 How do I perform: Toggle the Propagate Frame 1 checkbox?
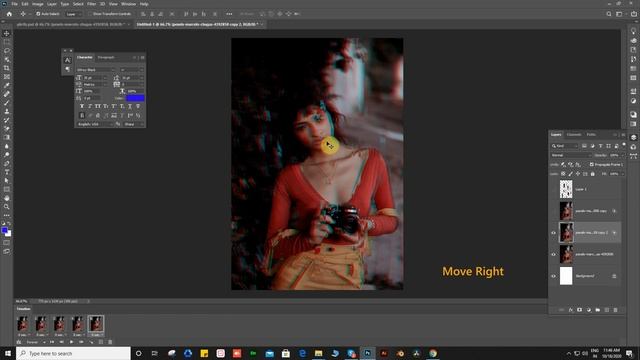pyautogui.click(x=591, y=164)
